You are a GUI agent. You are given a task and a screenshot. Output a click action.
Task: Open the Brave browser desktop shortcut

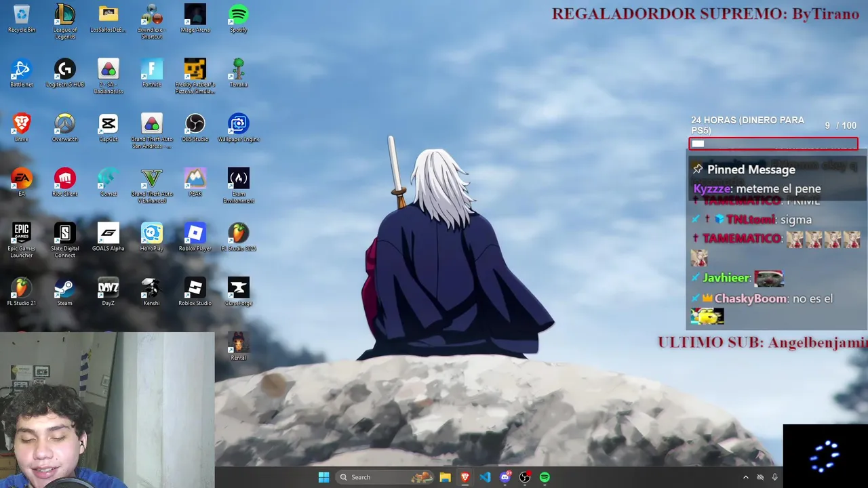[x=22, y=128]
